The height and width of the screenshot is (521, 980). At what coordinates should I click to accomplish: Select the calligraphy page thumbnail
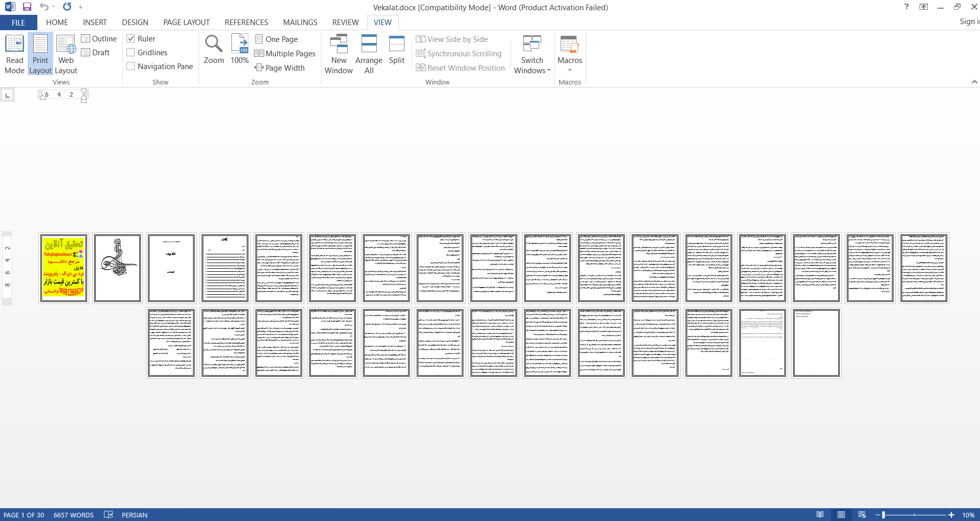coord(117,268)
